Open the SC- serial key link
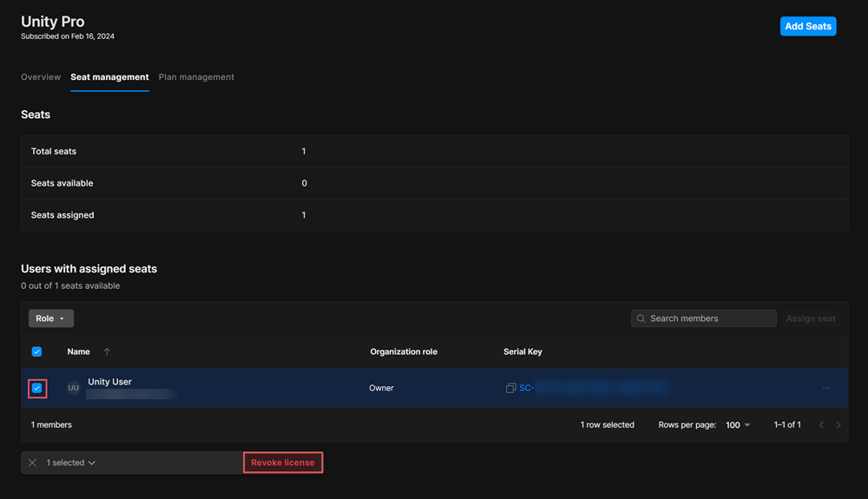This screenshot has width=868, height=499. tap(594, 388)
